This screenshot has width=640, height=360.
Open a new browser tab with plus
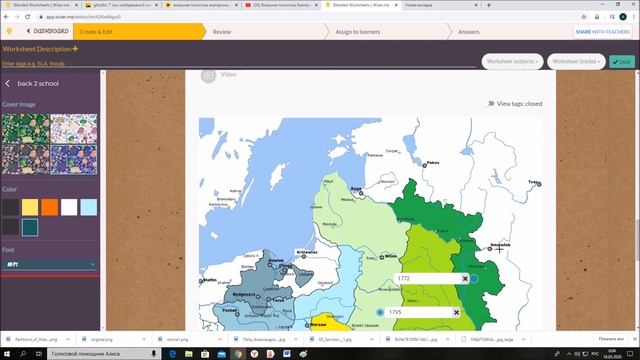point(489,5)
